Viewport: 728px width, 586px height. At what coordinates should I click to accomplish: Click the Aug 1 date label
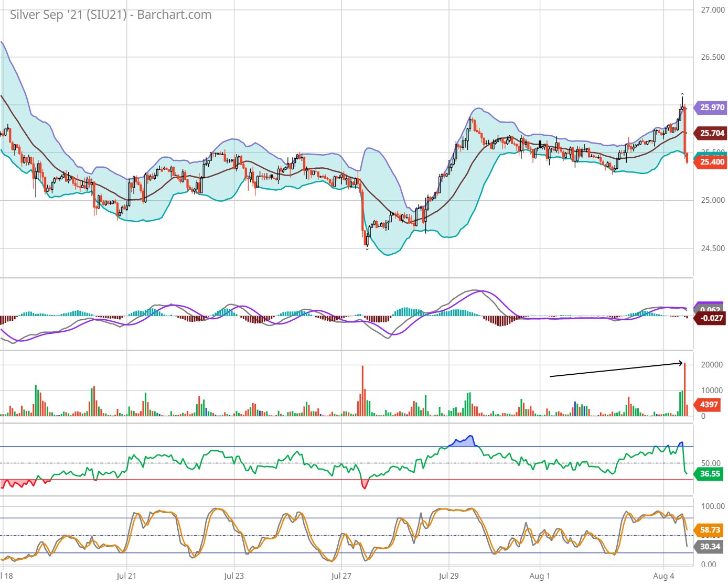540,576
